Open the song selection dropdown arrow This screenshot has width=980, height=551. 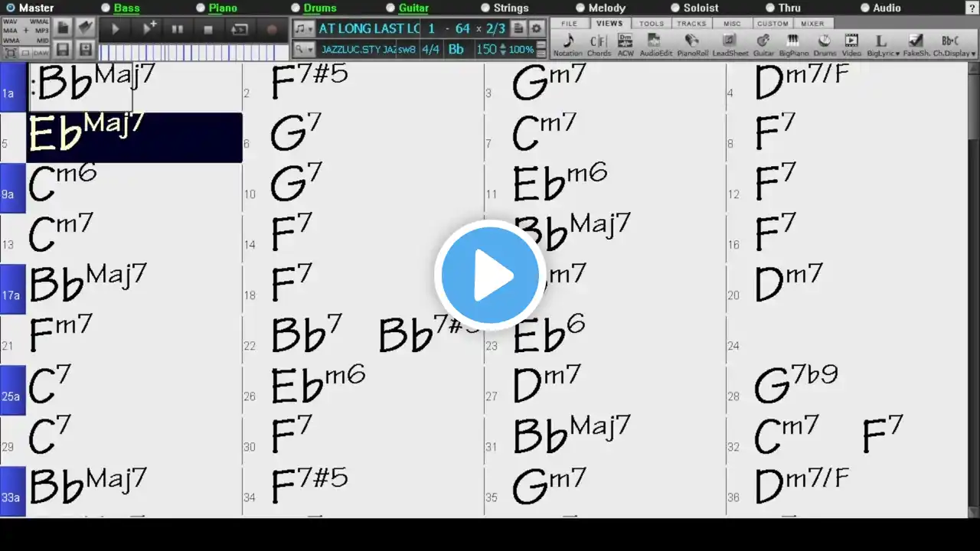311,29
